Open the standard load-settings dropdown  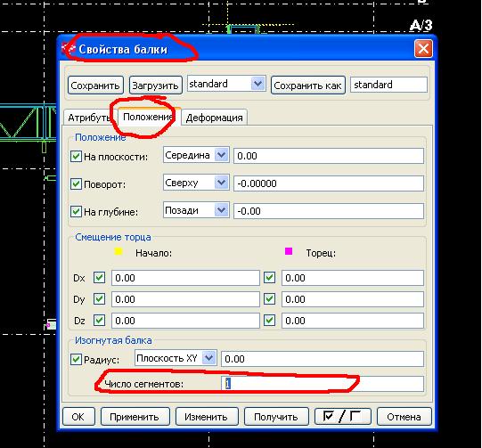click(226, 84)
